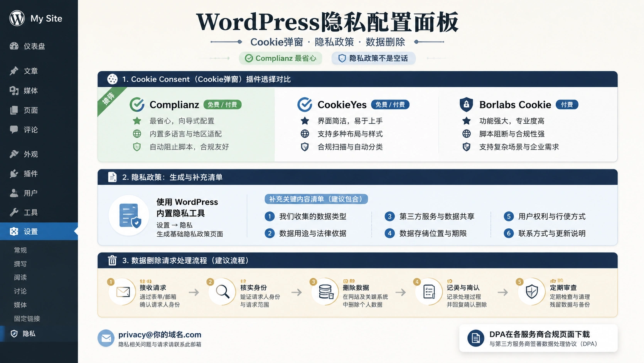Click the text 自动阻止脚本，合规友好
The height and width of the screenshot is (363, 644).
(189, 147)
